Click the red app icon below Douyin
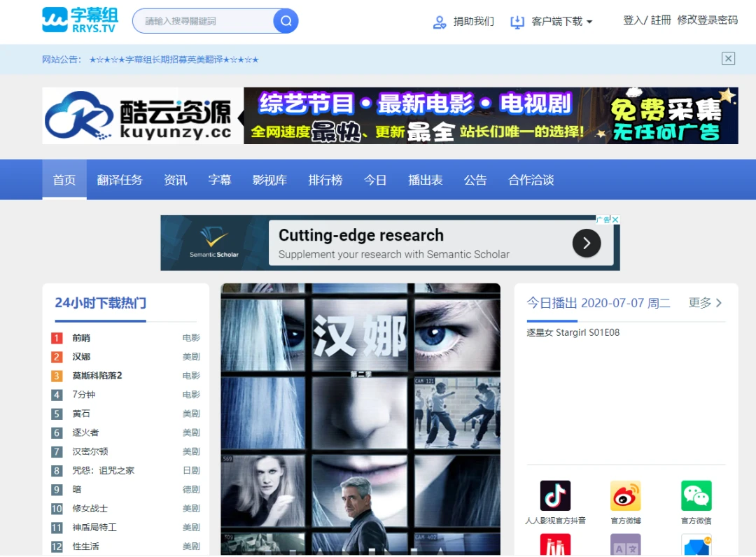The width and height of the screenshot is (756, 557). coord(555,545)
